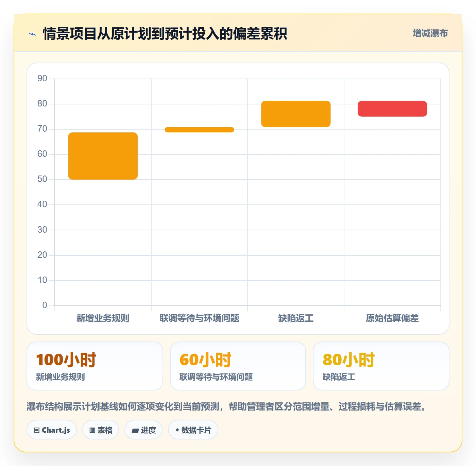Click the y-axis tick label 90
The width and height of the screenshot is (476, 466).
[x=42, y=79]
